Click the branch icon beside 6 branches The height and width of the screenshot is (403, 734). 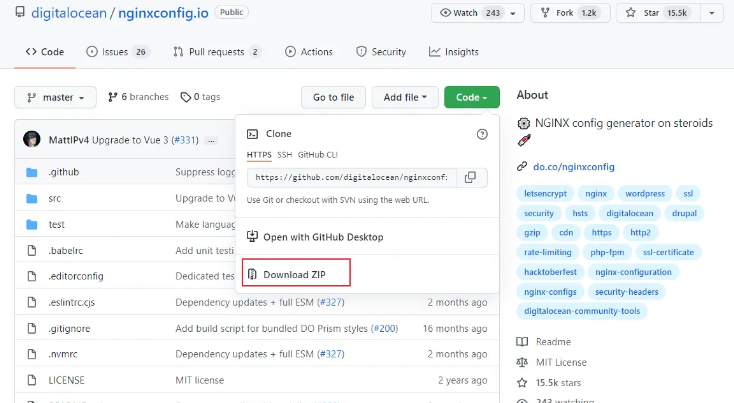coord(112,97)
